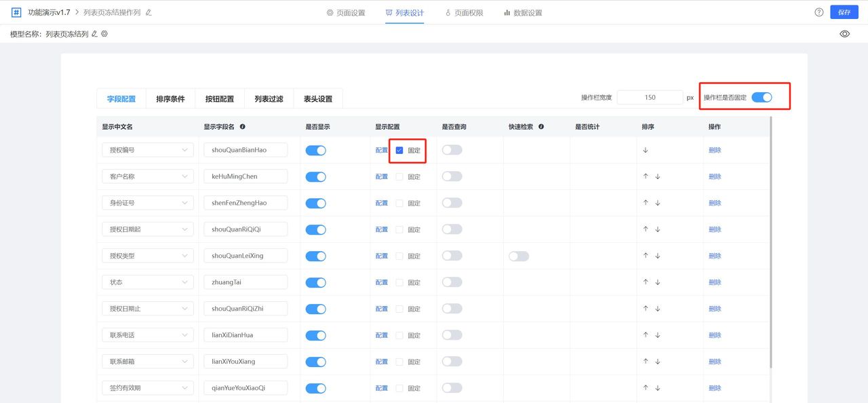Click the 列表设计 design icon in navbar
The image size is (868, 403).
point(388,12)
